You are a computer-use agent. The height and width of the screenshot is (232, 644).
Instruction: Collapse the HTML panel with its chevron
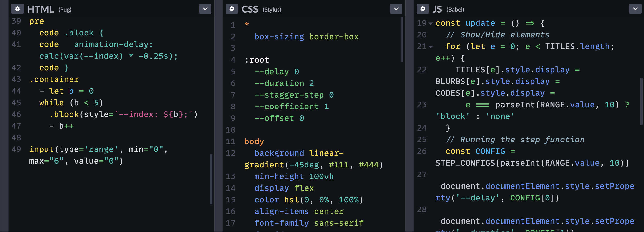205,9
